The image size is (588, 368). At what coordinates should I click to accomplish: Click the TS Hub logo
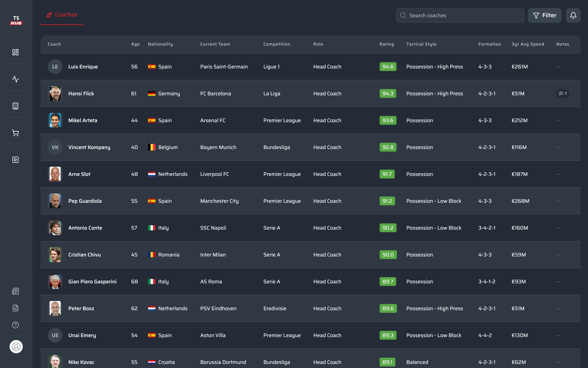[x=16, y=20]
